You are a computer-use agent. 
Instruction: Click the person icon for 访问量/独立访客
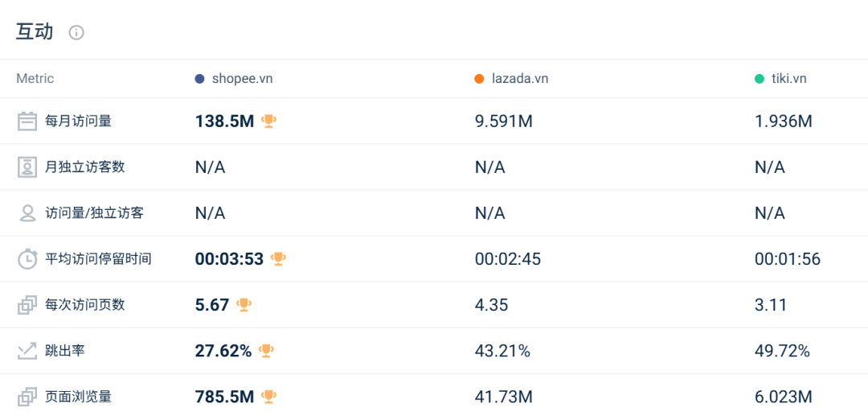click(27, 213)
